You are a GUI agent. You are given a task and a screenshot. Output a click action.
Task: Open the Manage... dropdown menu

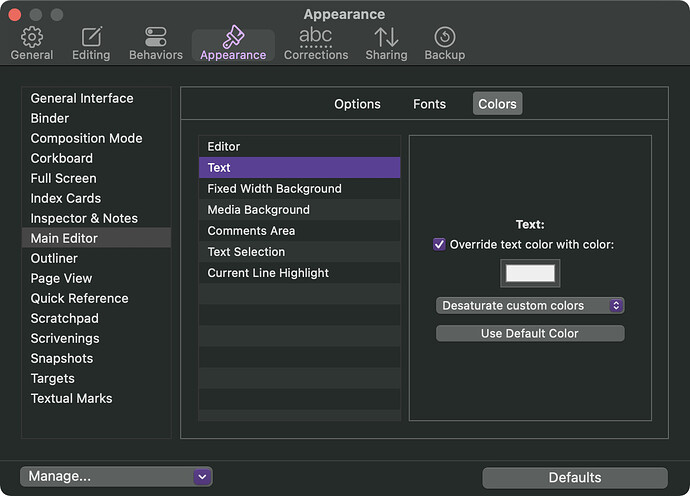pyautogui.click(x=116, y=477)
